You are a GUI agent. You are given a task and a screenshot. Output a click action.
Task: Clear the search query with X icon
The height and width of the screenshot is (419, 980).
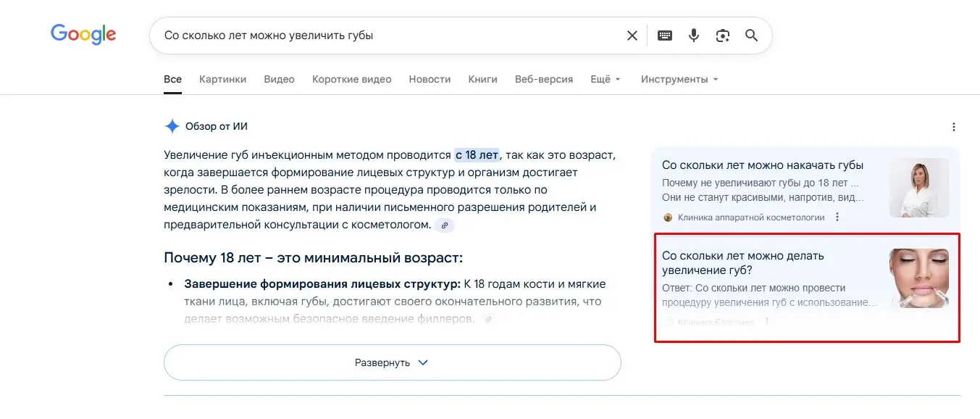[x=632, y=36]
